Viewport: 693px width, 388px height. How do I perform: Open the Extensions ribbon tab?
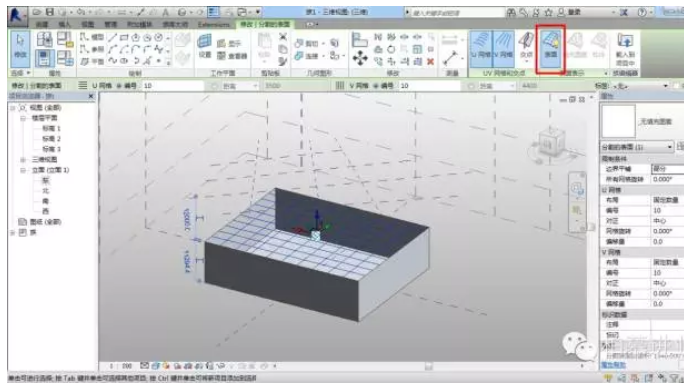tap(214, 24)
